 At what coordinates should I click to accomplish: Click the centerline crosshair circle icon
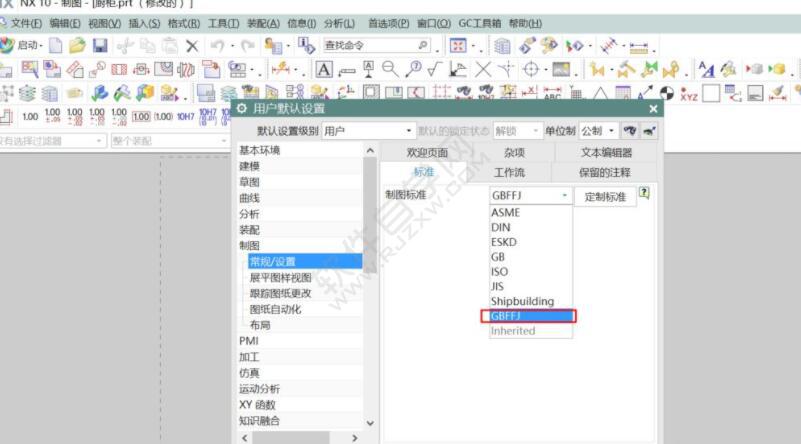coord(530,69)
